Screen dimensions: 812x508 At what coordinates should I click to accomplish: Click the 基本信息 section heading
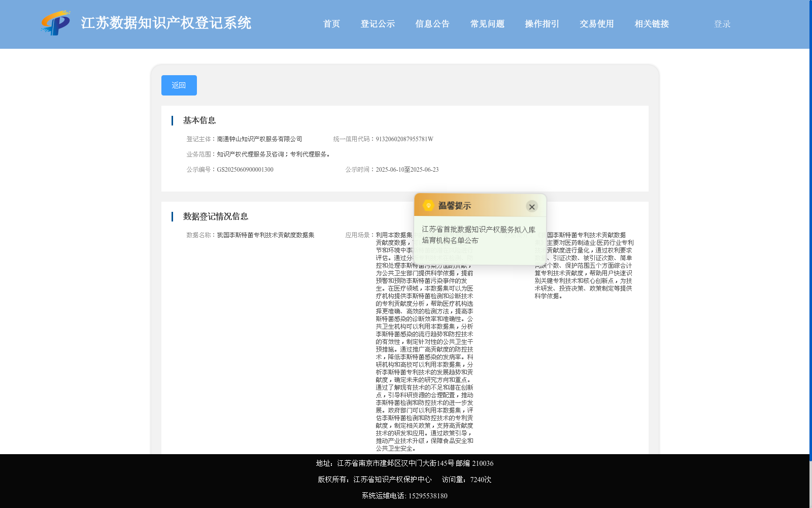click(199, 120)
